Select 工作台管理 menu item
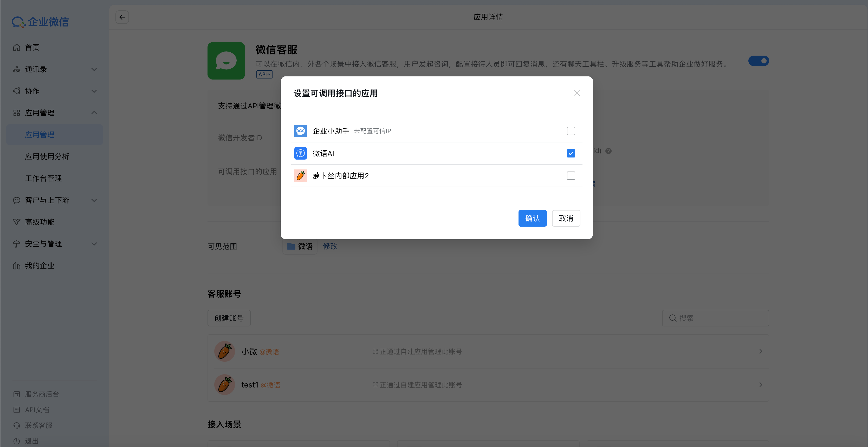868x447 pixels. 43,178
